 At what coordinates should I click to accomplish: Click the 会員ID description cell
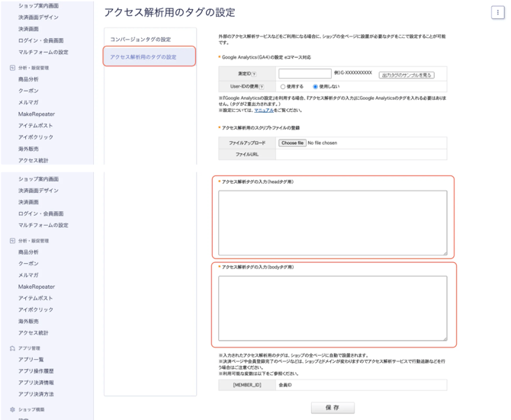click(x=362, y=385)
